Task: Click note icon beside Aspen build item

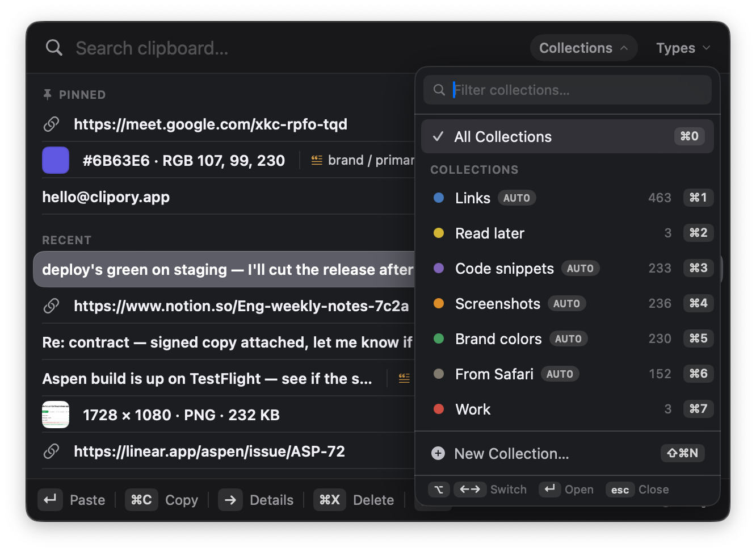Action: pos(404,378)
